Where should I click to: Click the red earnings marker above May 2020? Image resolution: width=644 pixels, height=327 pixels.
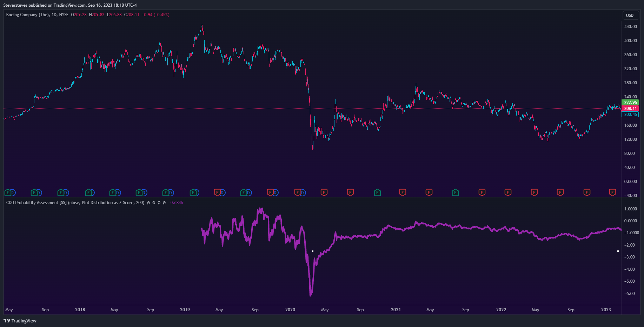click(x=324, y=192)
